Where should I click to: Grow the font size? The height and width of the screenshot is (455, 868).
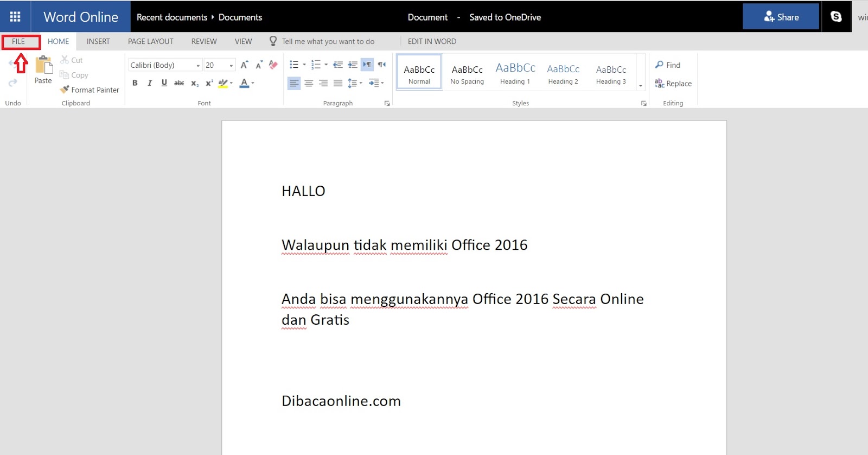coord(244,65)
